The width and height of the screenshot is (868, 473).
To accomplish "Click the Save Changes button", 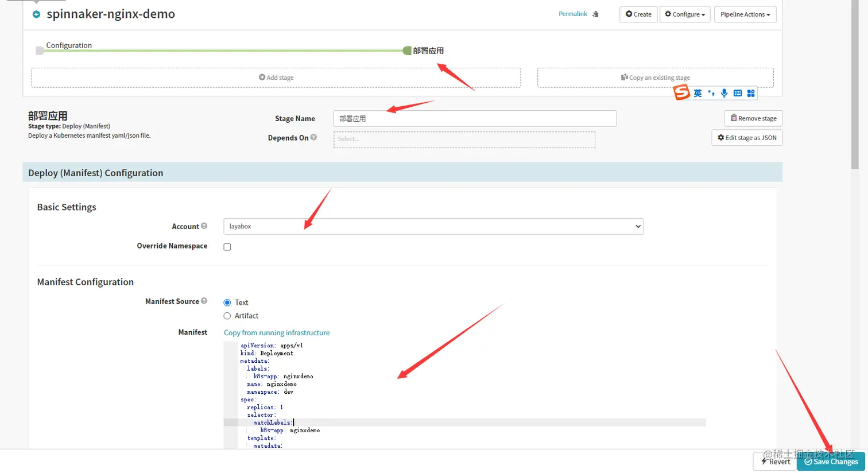I will click(x=831, y=462).
